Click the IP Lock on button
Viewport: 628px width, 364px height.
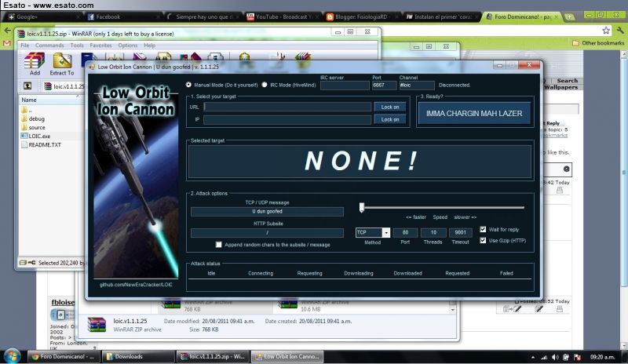(390, 119)
